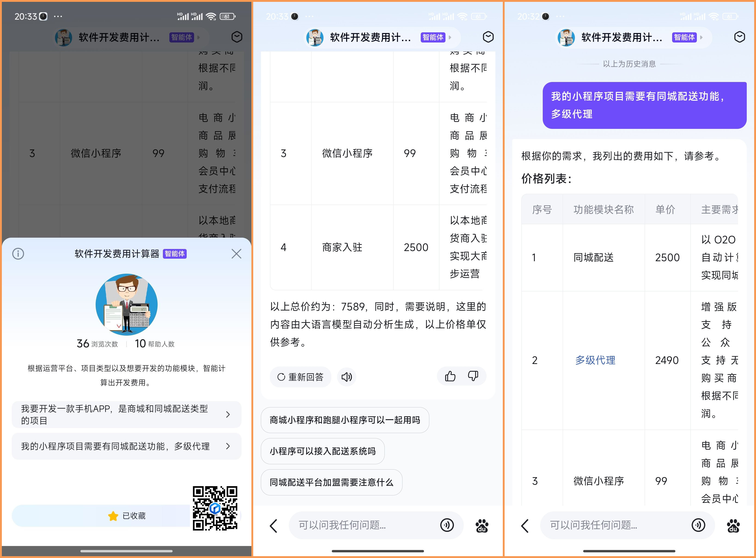Select suggestion 我的小程序项目需要有同城配送功能
The height and width of the screenshot is (558, 756).
[126, 446]
